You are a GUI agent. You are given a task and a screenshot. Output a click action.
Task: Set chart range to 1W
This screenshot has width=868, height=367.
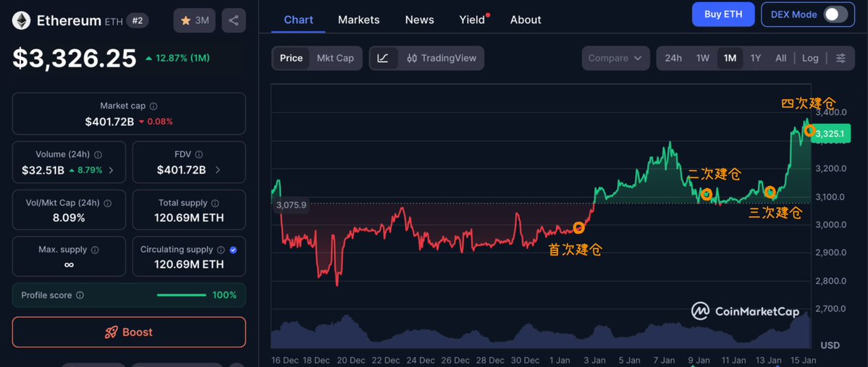702,58
